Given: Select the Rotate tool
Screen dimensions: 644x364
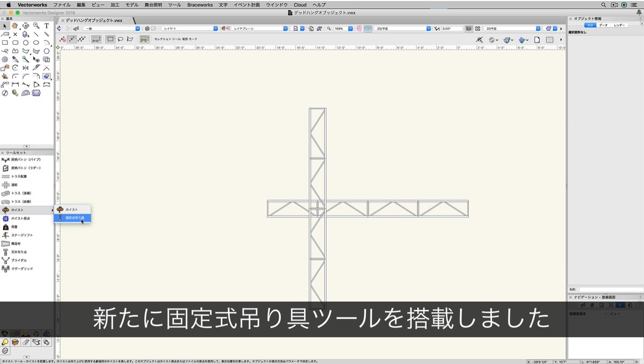Looking at the screenshot, I should click(15, 68).
